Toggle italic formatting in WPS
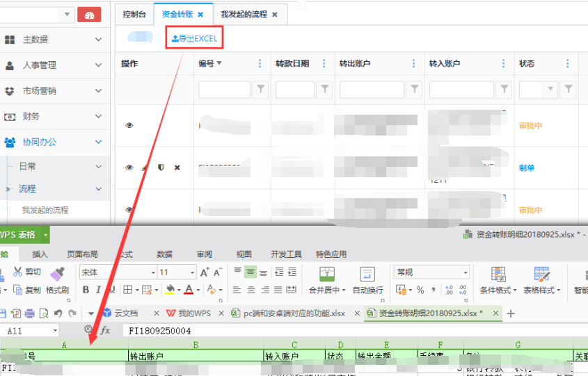588x376 pixels. click(97, 290)
